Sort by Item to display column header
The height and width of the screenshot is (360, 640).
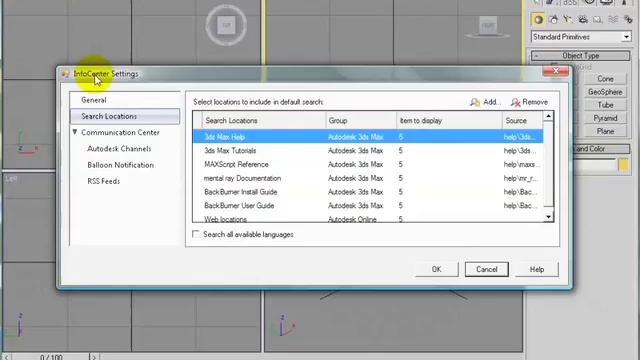coord(449,120)
